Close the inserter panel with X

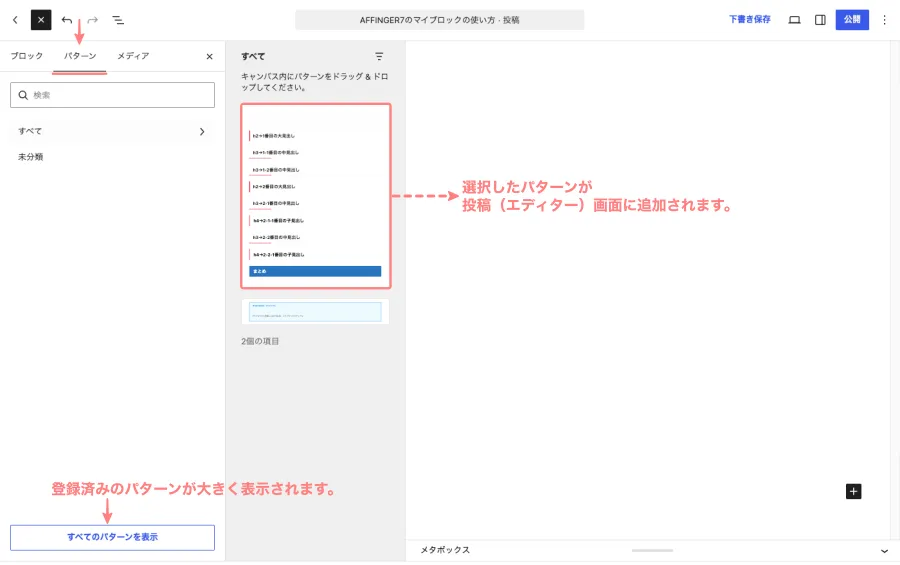(x=210, y=56)
